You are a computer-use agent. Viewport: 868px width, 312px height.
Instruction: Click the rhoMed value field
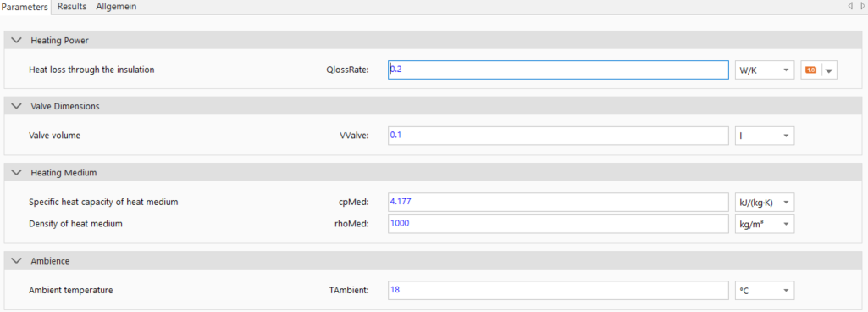point(558,224)
